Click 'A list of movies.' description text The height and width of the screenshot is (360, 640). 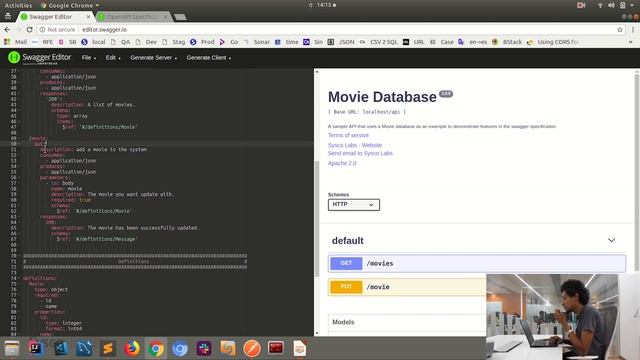(111, 104)
